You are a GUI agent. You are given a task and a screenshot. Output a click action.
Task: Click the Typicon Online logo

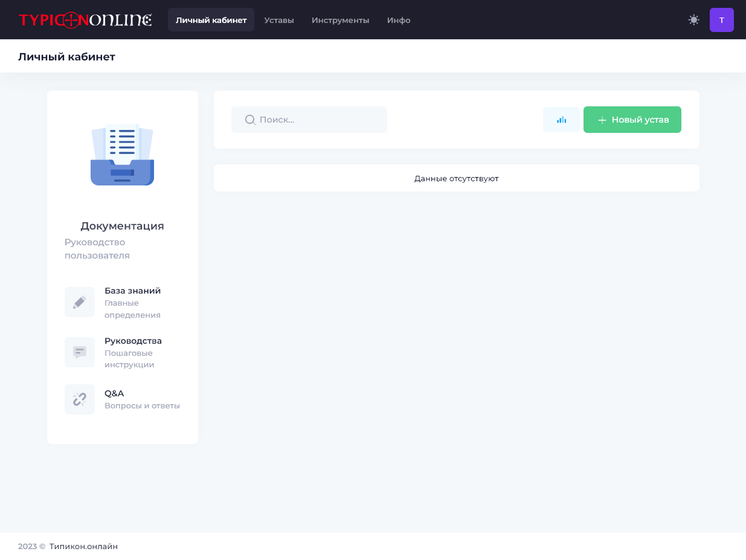(85, 20)
